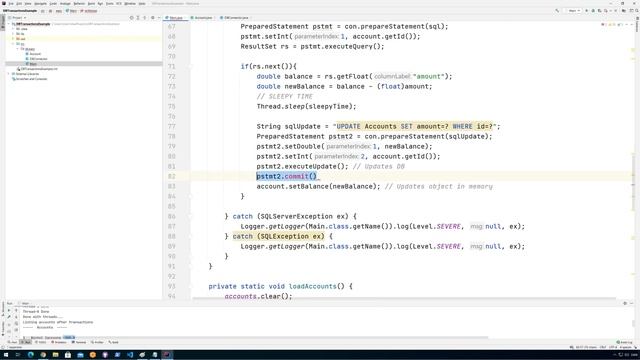Open the Project panel settings gear
Screen dimensions: 640x360
[x=153, y=18]
